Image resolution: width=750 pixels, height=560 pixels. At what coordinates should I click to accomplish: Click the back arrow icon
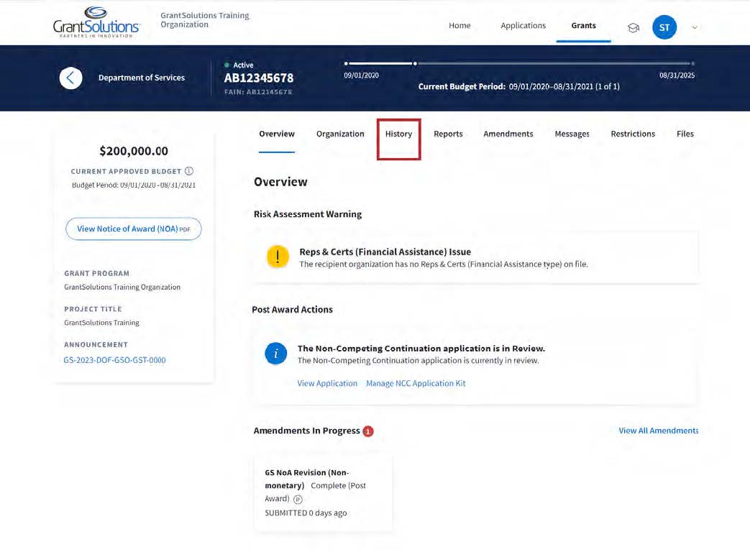coord(70,78)
